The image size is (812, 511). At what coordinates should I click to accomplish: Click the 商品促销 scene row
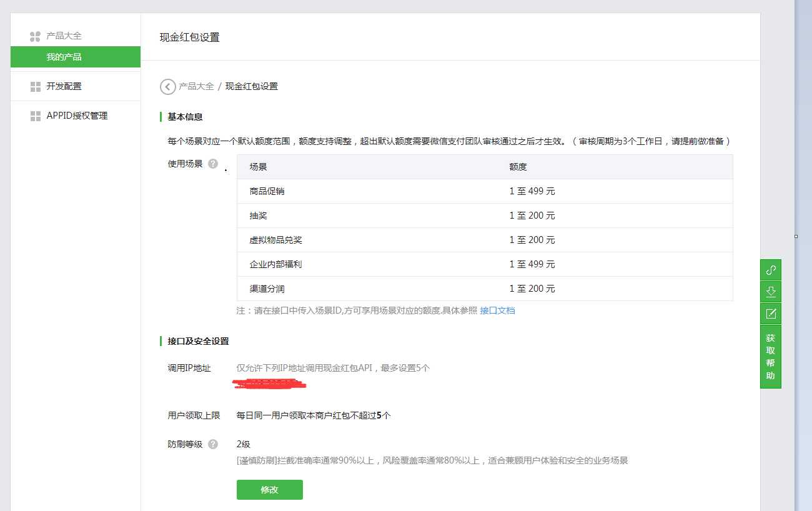(x=485, y=191)
